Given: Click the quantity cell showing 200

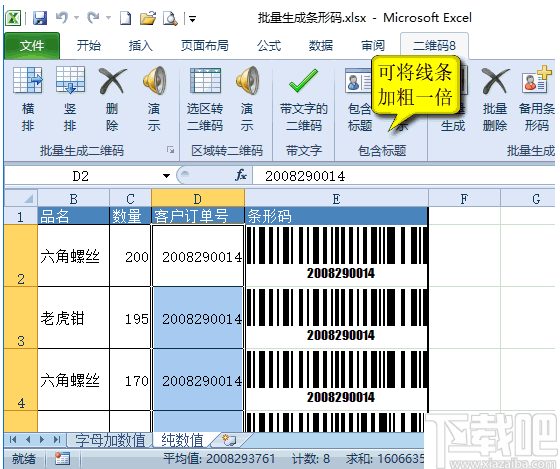Looking at the screenshot, I should pyautogui.click(x=130, y=256).
